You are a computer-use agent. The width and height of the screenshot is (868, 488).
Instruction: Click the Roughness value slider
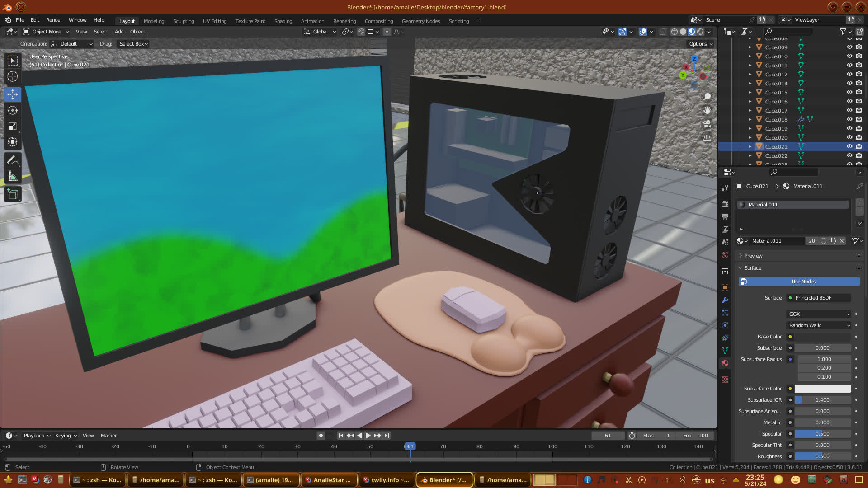[822, 456]
